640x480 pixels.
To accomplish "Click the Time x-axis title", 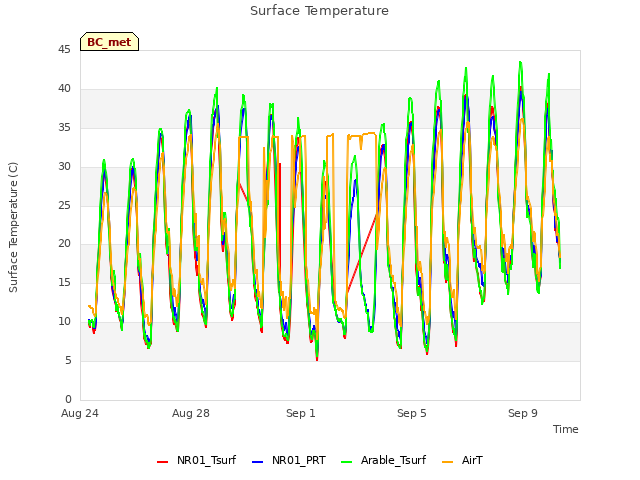I will pos(566,429).
